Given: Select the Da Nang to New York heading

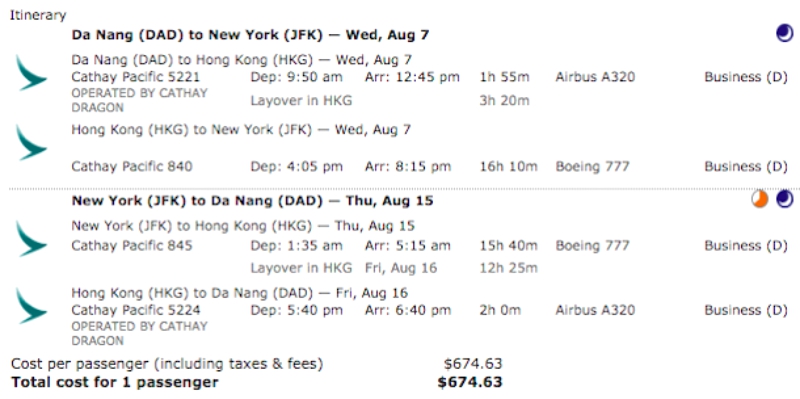Looking at the screenshot, I should (x=251, y=35).
